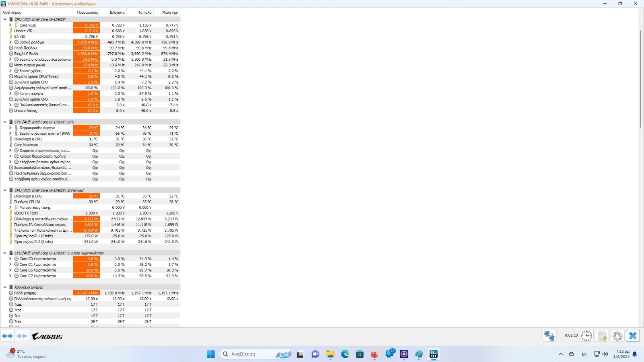Viewport: 644px width, 362px height.
Task: Select the Ring/LLC Ρολόι row
Action: pyautogui.click(x=91, y=53)
